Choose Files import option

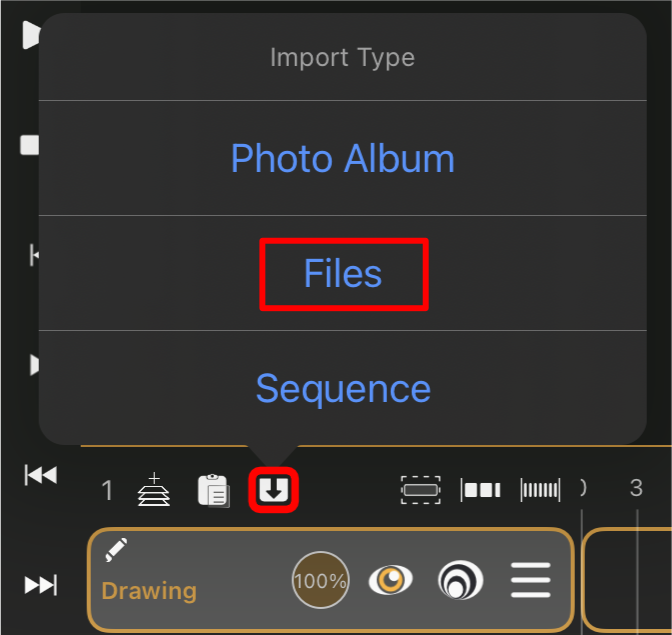(342, 273)
